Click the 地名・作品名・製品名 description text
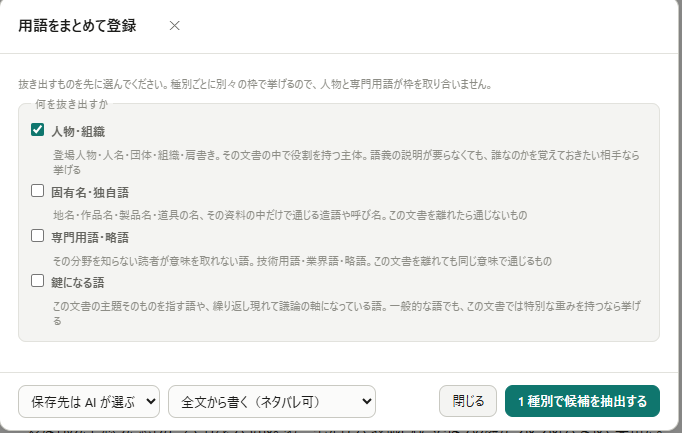Viewport: 682px width, 433px height. click(x=290, y=215)
